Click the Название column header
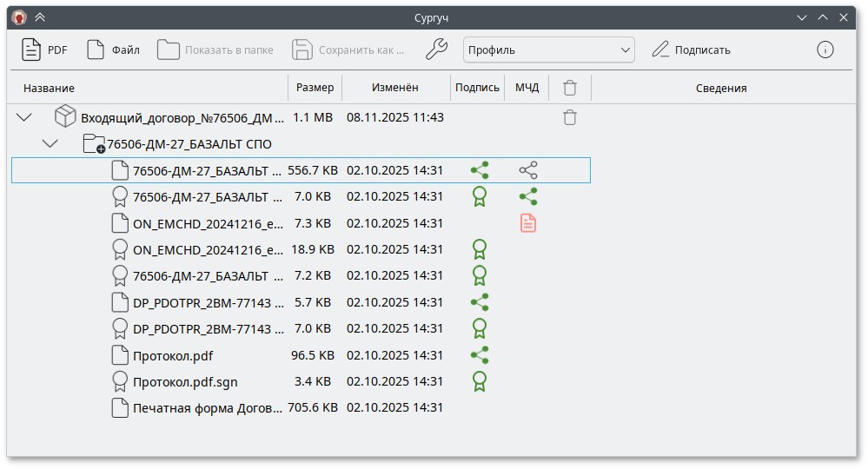Image resolution: width=868 pixels, height=469 pixels. tap(50, 88)
